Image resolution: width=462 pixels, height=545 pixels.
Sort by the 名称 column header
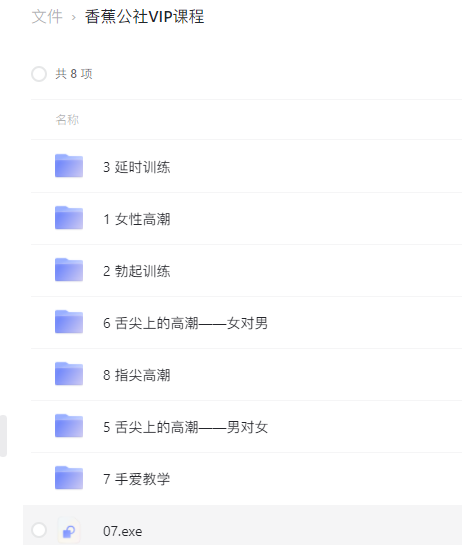click(67, 120)
